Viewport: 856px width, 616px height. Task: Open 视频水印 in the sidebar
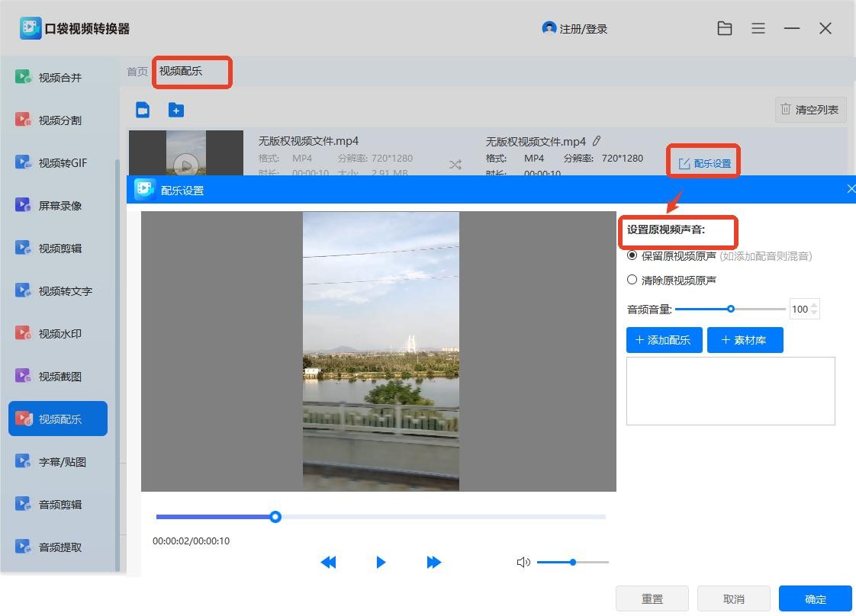pos(58,334)
